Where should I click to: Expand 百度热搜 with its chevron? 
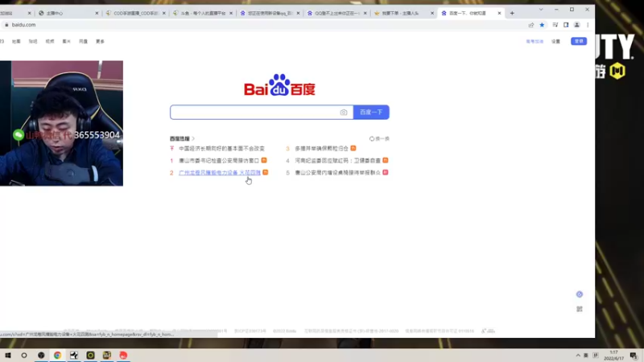click(193, 138)
